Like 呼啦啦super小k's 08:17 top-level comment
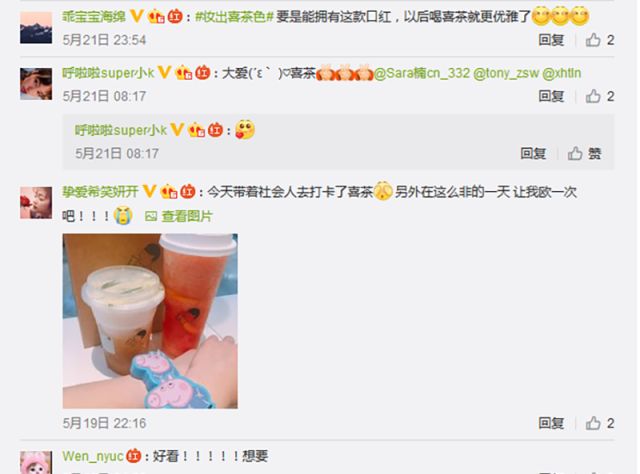 (599, 96)
